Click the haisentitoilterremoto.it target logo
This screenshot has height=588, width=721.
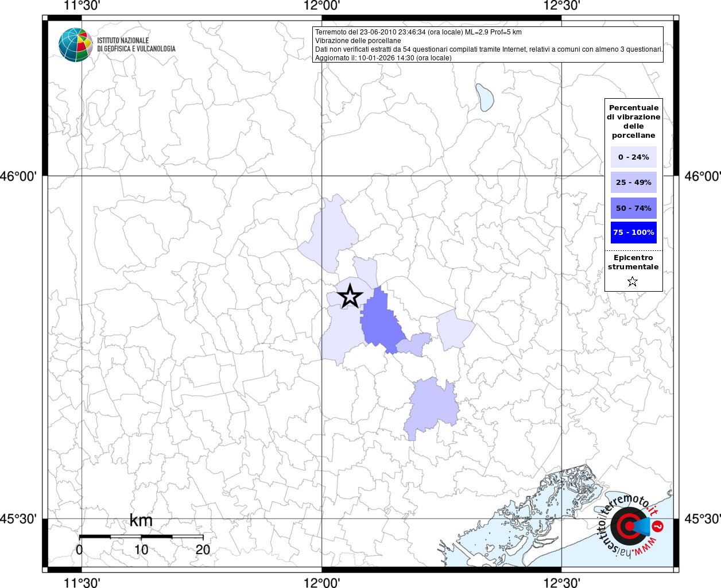[x=630, y=525]
